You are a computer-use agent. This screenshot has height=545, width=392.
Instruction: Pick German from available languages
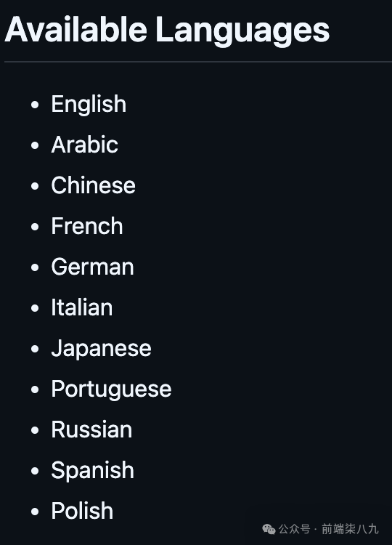click(x=92, y=267)
